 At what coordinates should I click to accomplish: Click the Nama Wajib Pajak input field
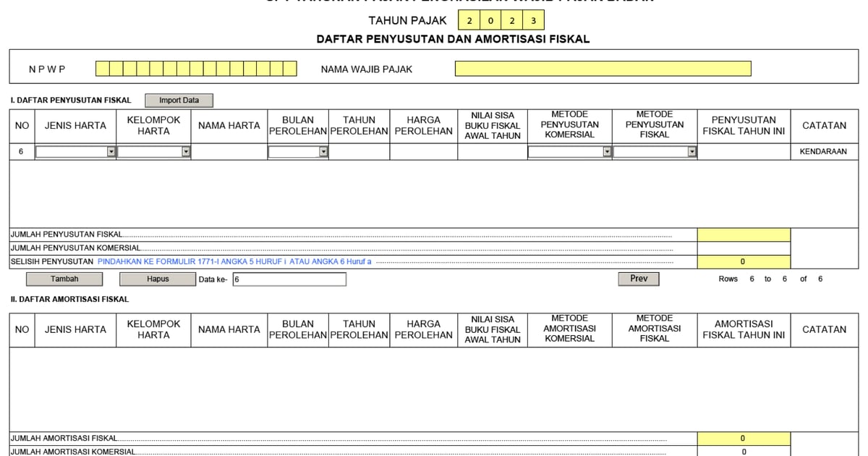coord(602,68)
